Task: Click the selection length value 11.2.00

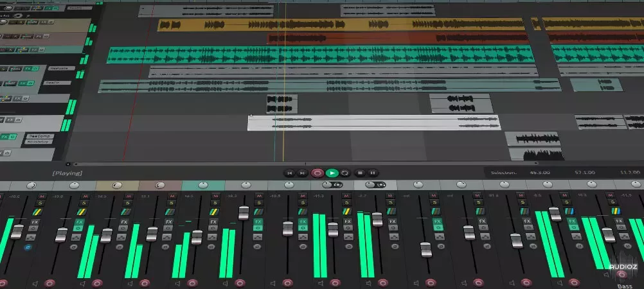Action: [x=630, y=173]
